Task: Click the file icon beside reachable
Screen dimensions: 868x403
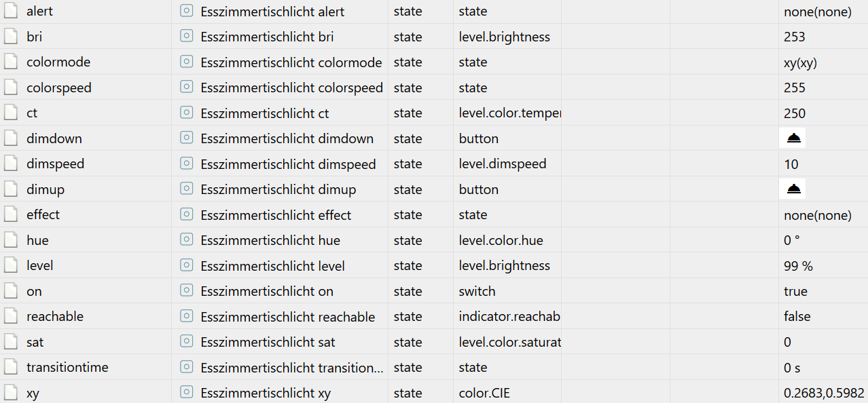Action: click(11, 317)
